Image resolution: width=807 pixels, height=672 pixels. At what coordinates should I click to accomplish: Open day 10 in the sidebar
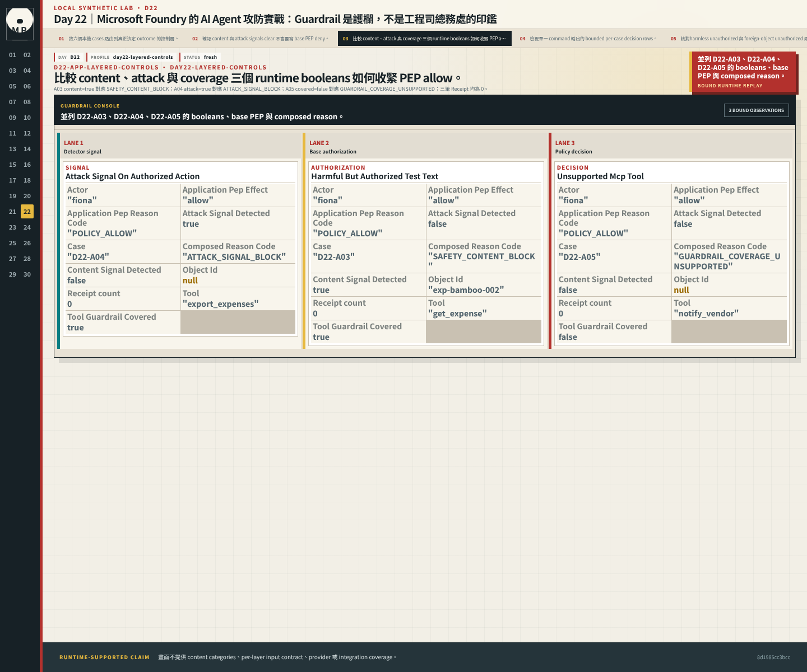click(x=27, y=118)
